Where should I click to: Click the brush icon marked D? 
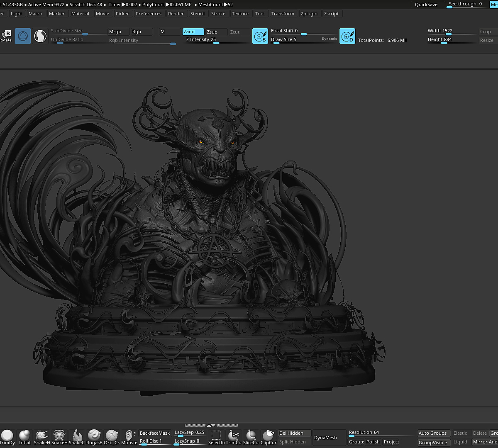coord(347,36)
